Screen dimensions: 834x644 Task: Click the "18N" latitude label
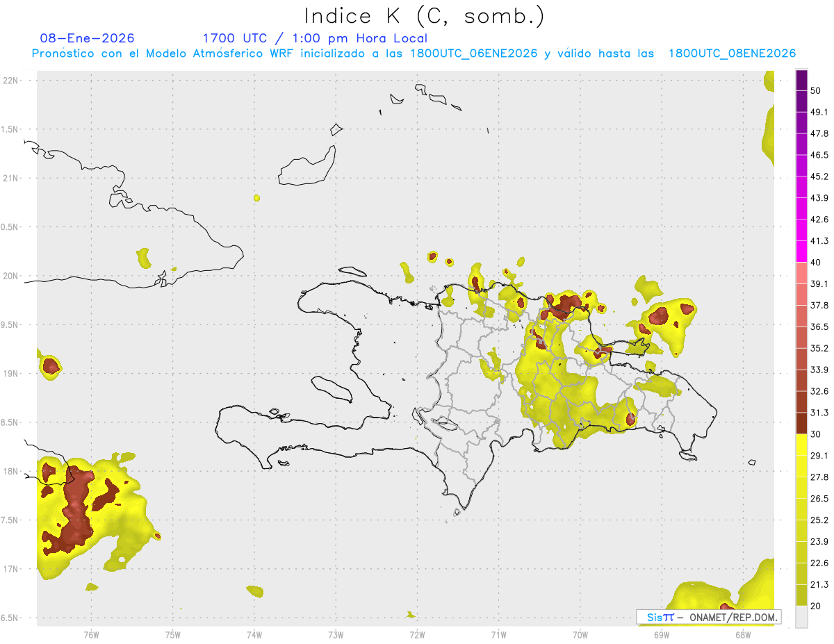[x=11, y=471]
